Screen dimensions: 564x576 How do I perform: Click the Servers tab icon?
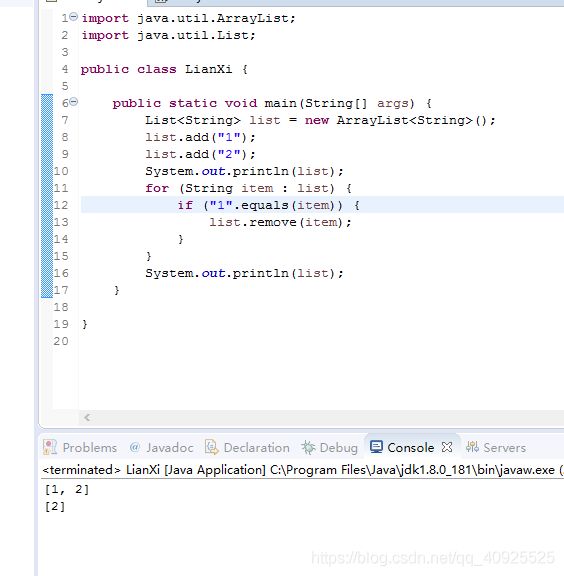472,447
